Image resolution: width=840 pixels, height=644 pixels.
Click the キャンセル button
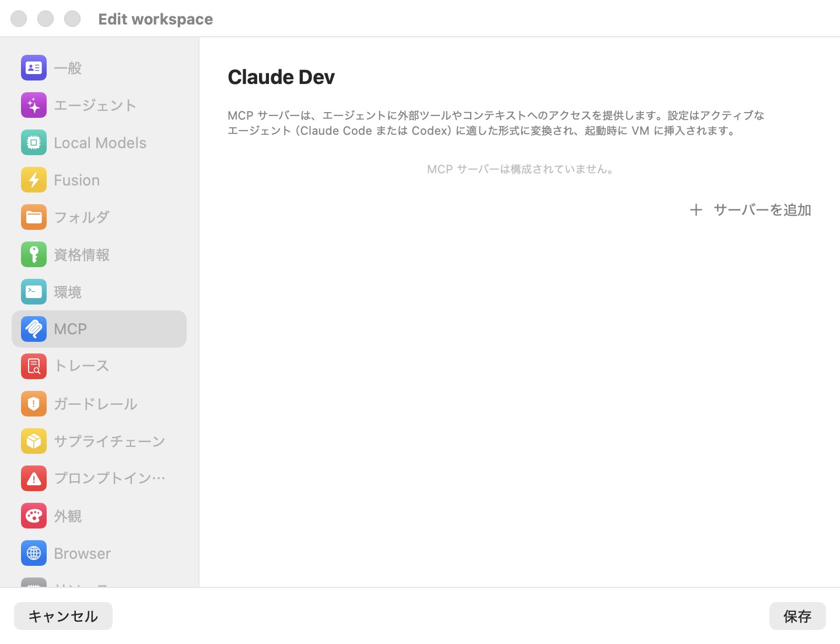pos(63,616)
